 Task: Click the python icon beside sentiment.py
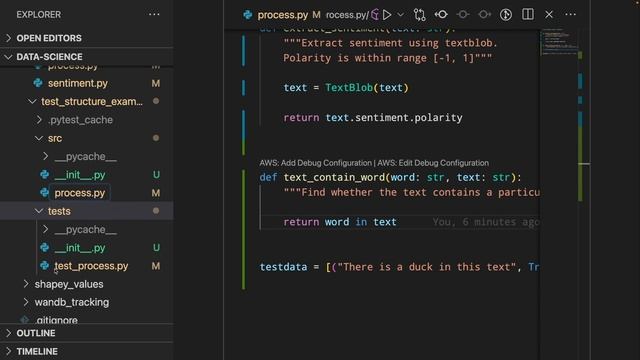coord(38,83)
